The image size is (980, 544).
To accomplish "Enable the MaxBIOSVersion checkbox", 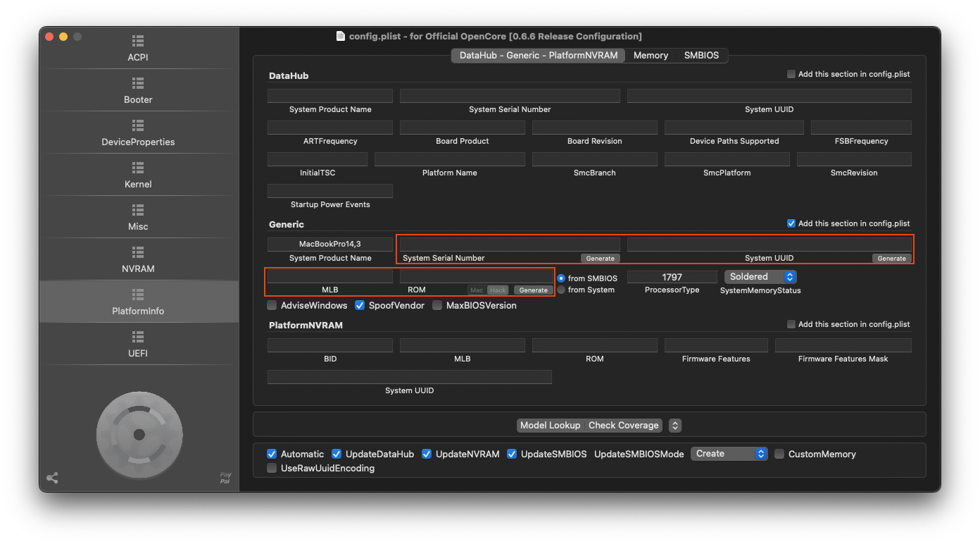I will point(437,305).
